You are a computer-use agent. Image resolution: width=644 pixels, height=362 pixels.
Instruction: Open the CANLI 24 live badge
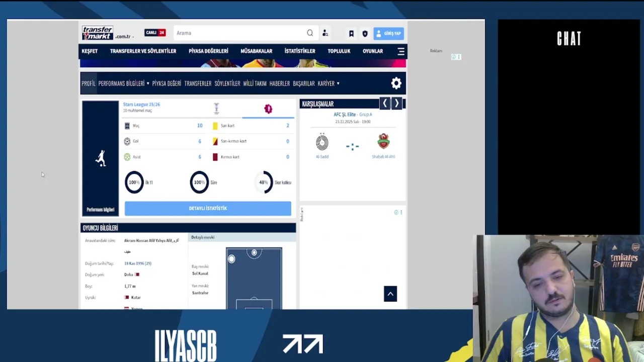coord(155,33)
